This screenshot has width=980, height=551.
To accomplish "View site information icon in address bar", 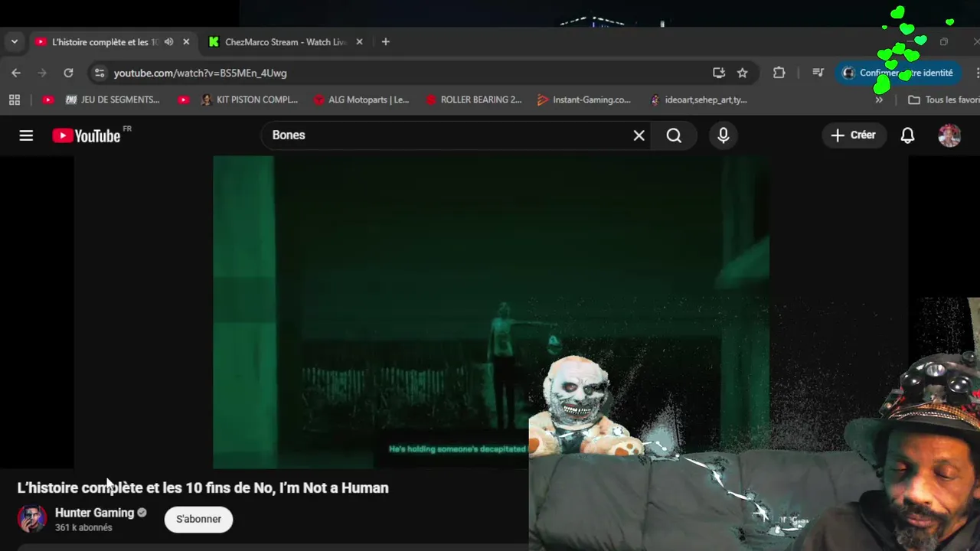I will tap(99, 73).
